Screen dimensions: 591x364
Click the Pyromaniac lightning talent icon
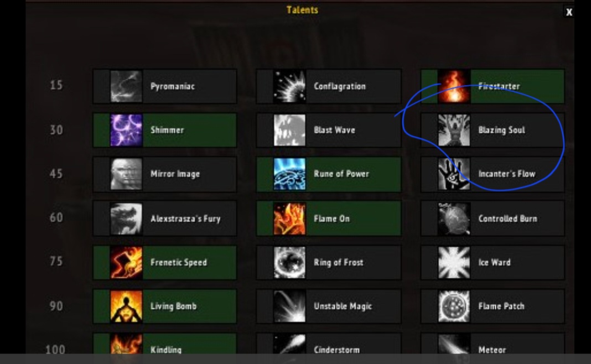coord(126,86)
